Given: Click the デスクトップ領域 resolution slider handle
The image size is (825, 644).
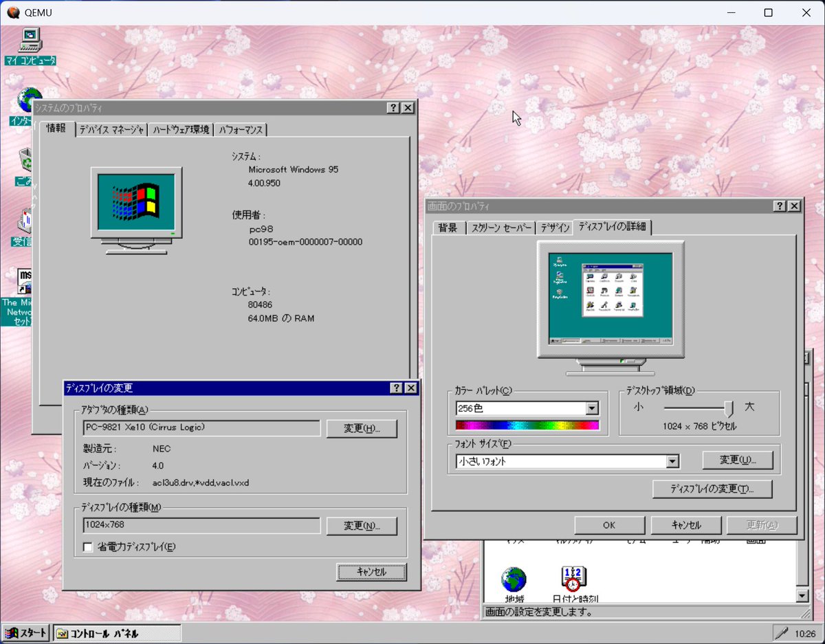Looking at the screenshot, I should coord(729,408).
